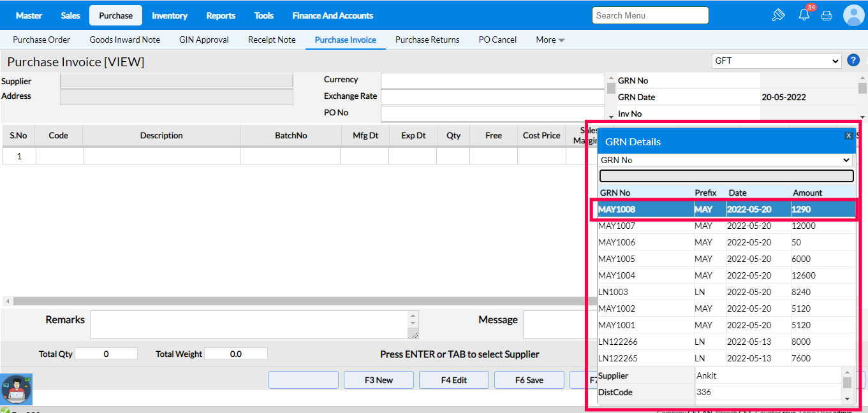The height and width of the screenshot is (413, 868).
Task: Click the Currency input field
Action: click(x=492, y=80)
